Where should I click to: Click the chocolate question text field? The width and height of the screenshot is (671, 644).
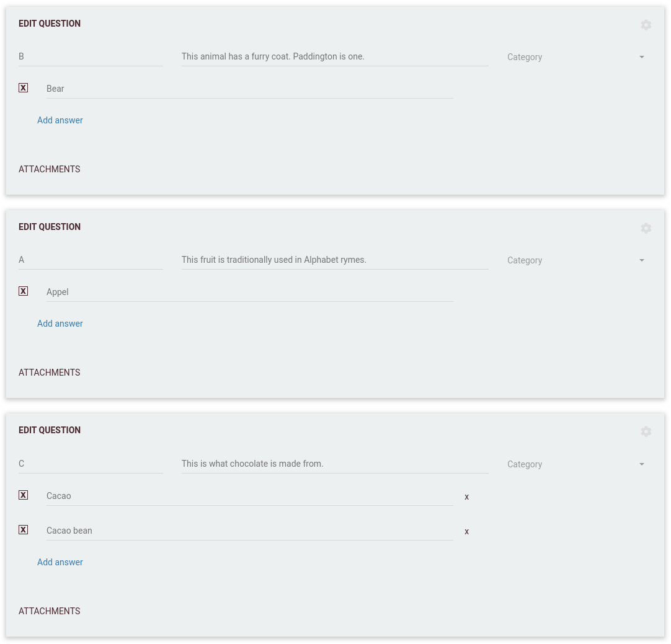[334, 464]
